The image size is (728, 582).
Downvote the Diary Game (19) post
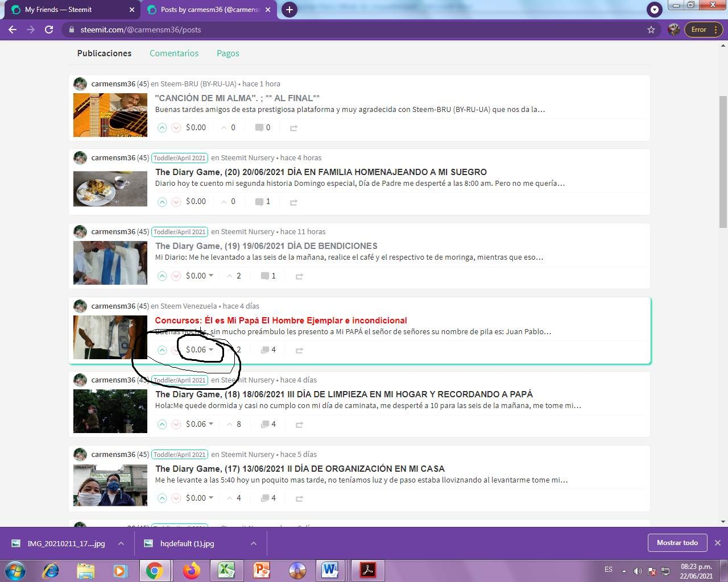(176, 276)
